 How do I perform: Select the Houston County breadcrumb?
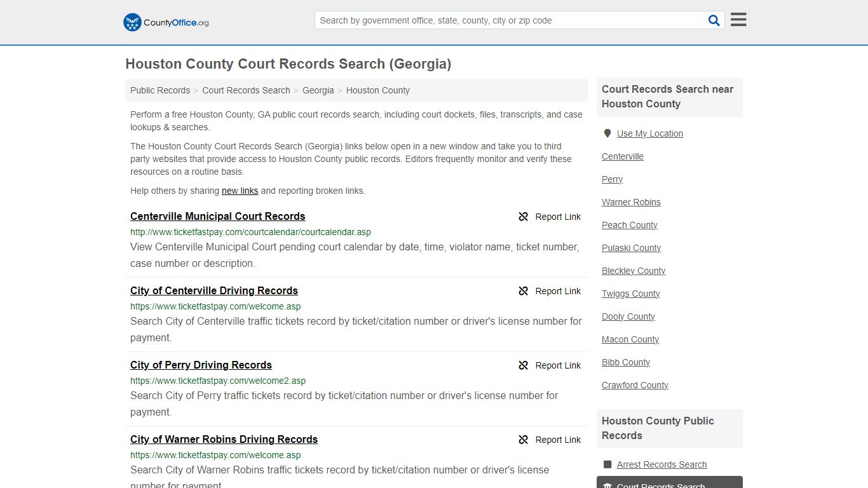pyautogui.click(x=378, y=90)
